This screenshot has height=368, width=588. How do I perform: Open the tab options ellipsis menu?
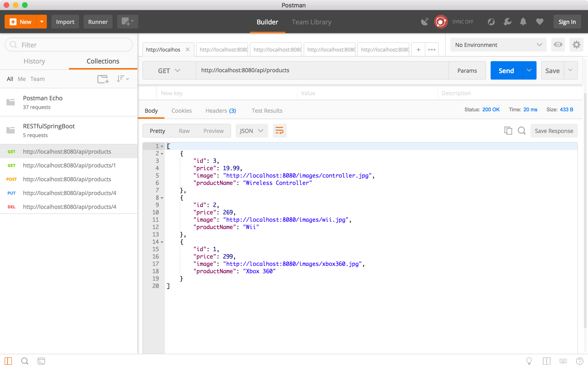(432, 50)
